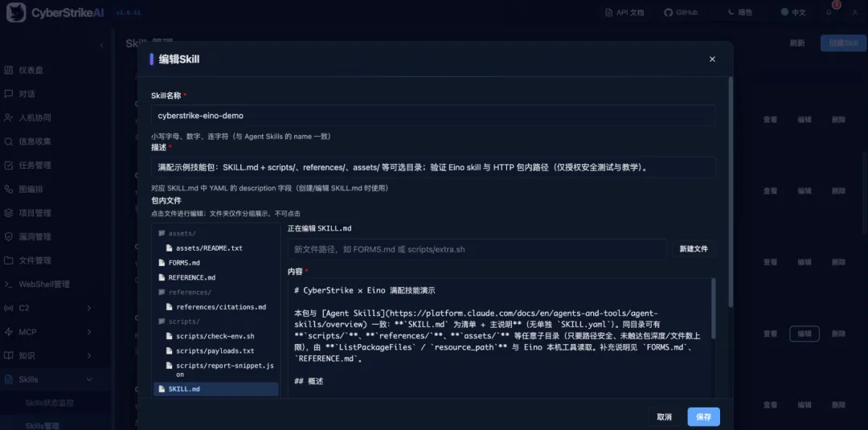The width and height of the screenshot is (868, 430).
Task: Click 取消 to cancel editing
Action: click(x=665, y=416)
